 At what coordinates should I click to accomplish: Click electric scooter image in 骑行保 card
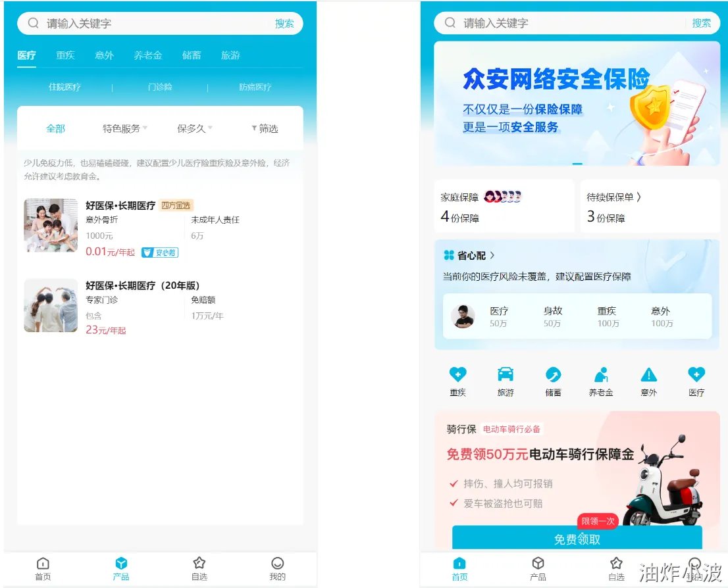click(664, 481)
